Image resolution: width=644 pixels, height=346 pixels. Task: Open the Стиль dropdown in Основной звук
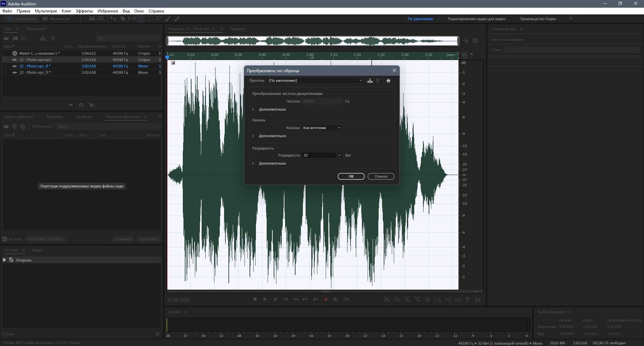tap(572, 50)
